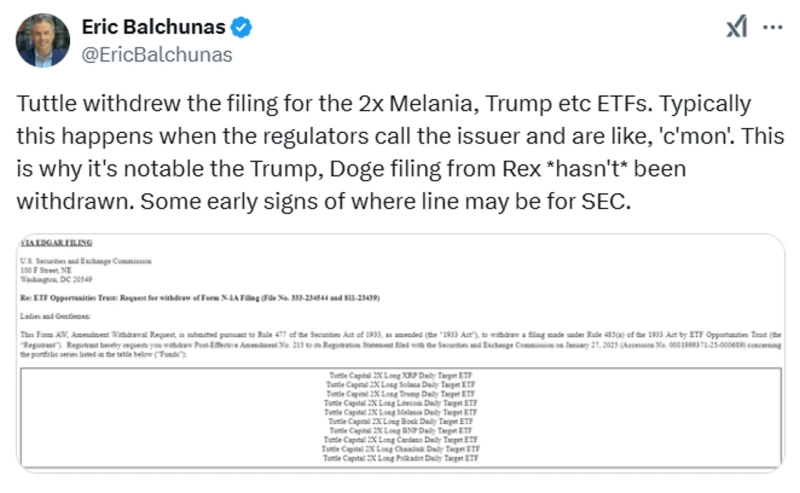Select the 2X Long XRP ETF row
The image size is (800, 493).
click(401, 375)
